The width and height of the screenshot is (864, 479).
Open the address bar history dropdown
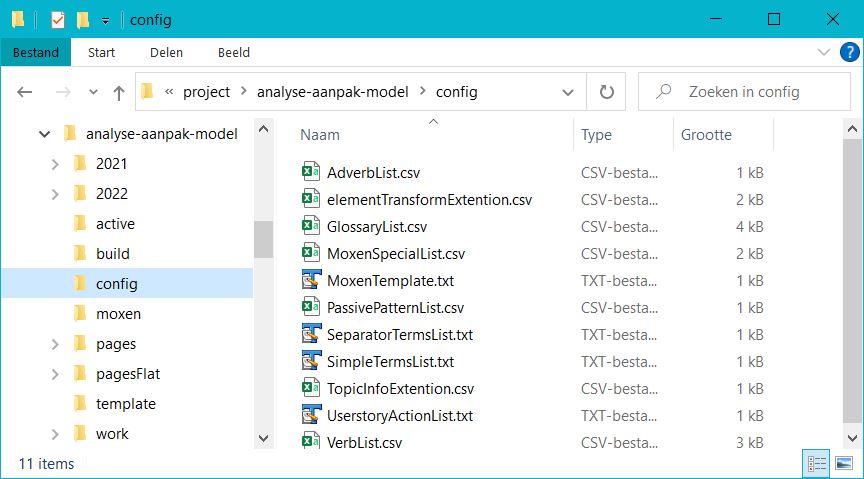tap(568, 92)
